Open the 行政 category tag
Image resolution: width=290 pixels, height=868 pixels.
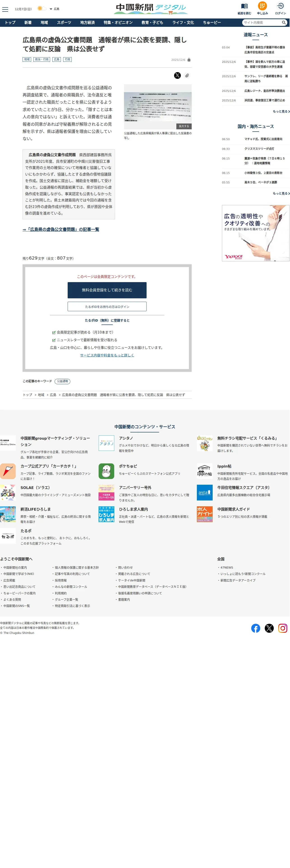[67, 59]
